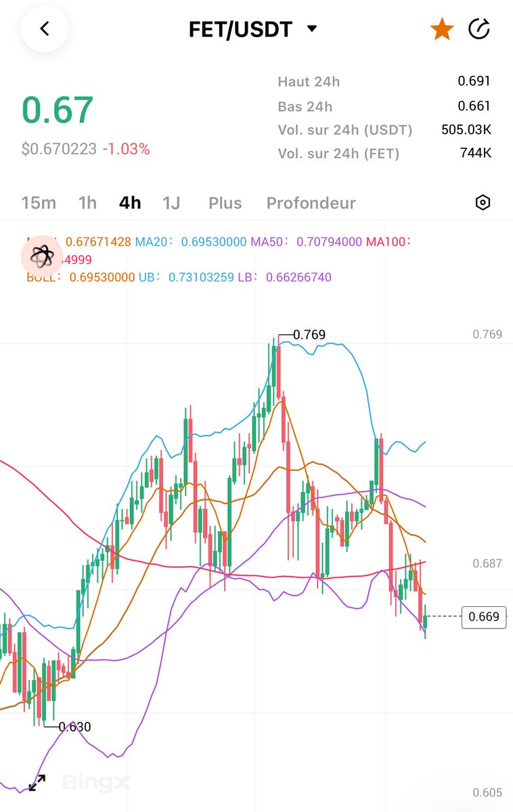Tap the MA20 indicator value 0.69530000
The height and width of the screenshot is (812, 513).
point(214,242)
